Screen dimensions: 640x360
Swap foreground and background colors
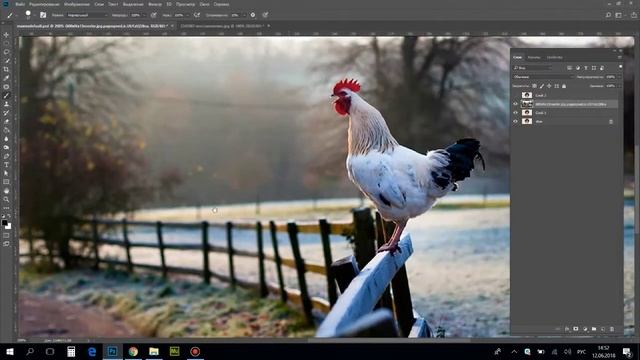[x=9, y=216]
